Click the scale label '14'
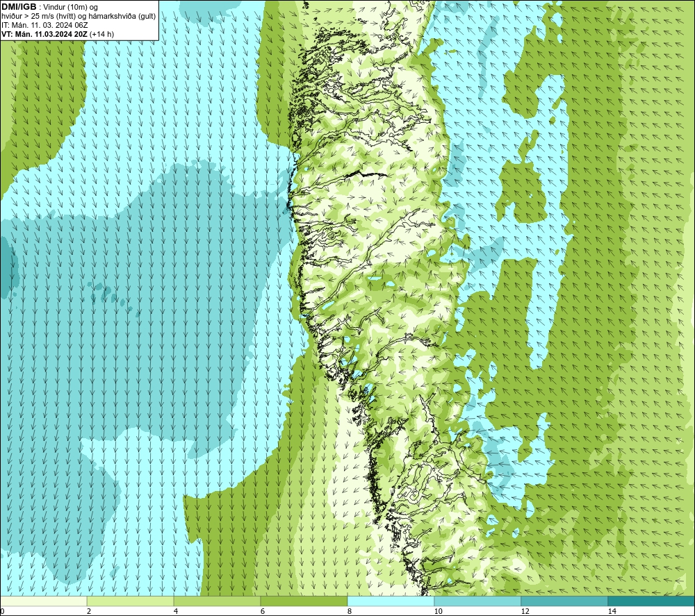 (x=612, y=611)
